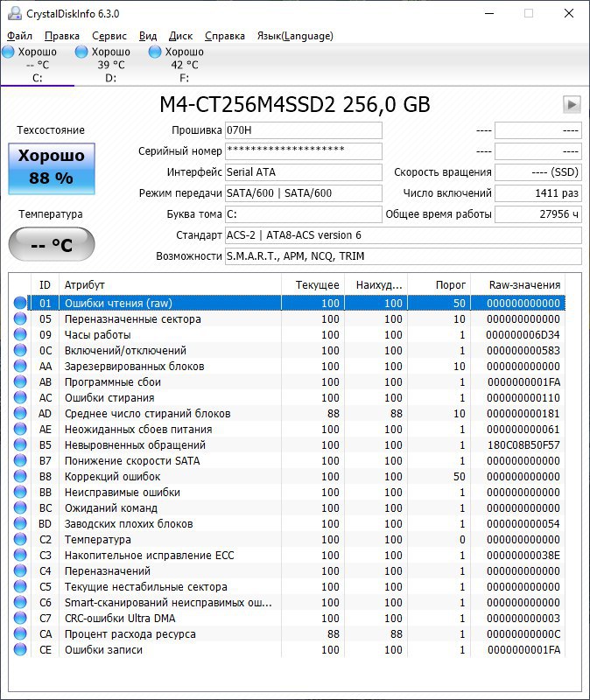The image size is (590, 700).
Task: Open the Справка menu
Action: 225,36
